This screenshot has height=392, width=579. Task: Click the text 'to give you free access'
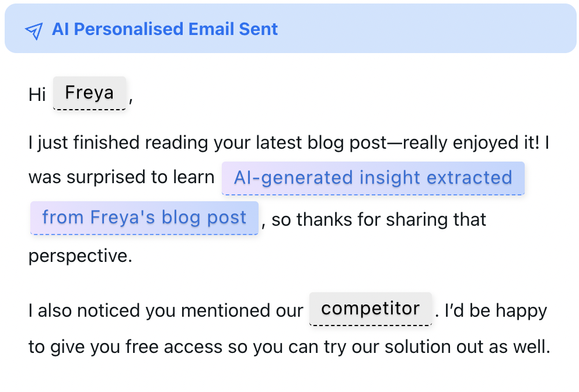tap(126, 347)
